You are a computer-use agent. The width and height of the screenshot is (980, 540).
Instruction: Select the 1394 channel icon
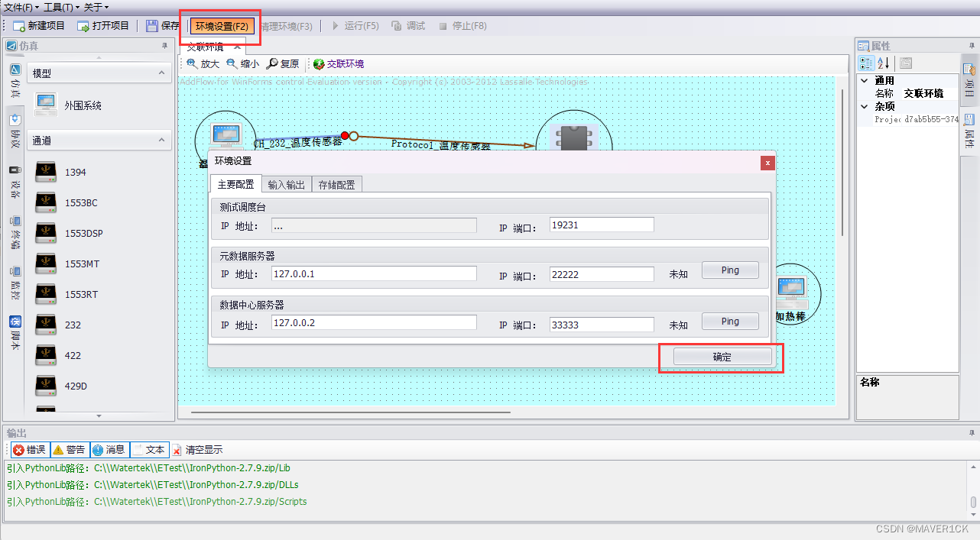46,172
